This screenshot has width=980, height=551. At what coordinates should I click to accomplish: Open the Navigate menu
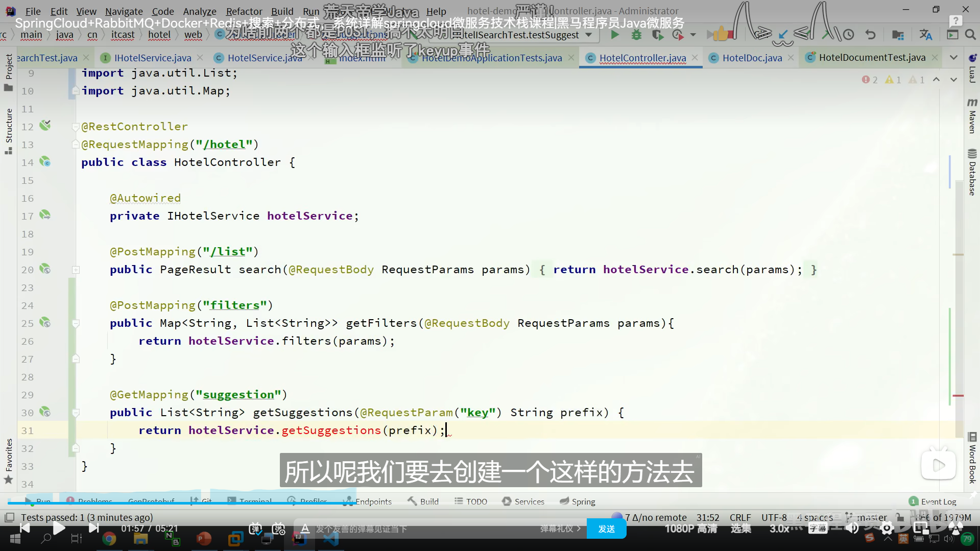click(124, 11)
